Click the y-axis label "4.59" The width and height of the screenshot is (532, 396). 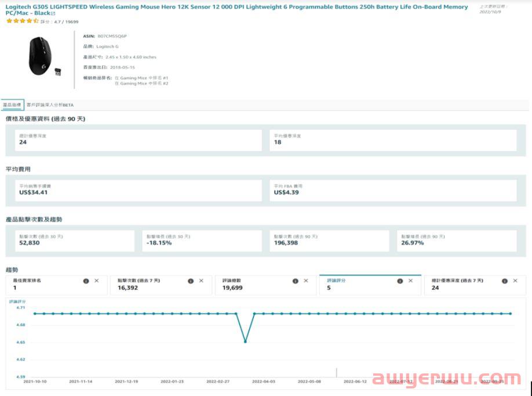[21, 377]
